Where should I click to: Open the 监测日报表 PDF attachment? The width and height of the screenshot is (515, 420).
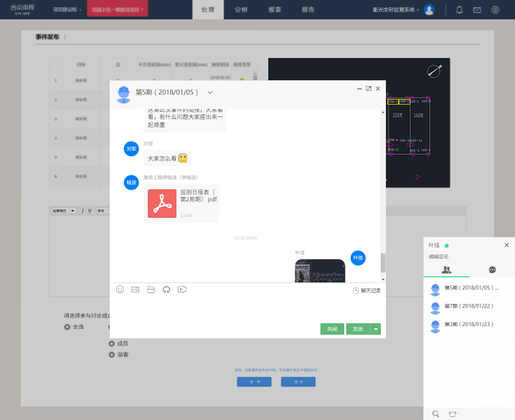click(182, 203)
